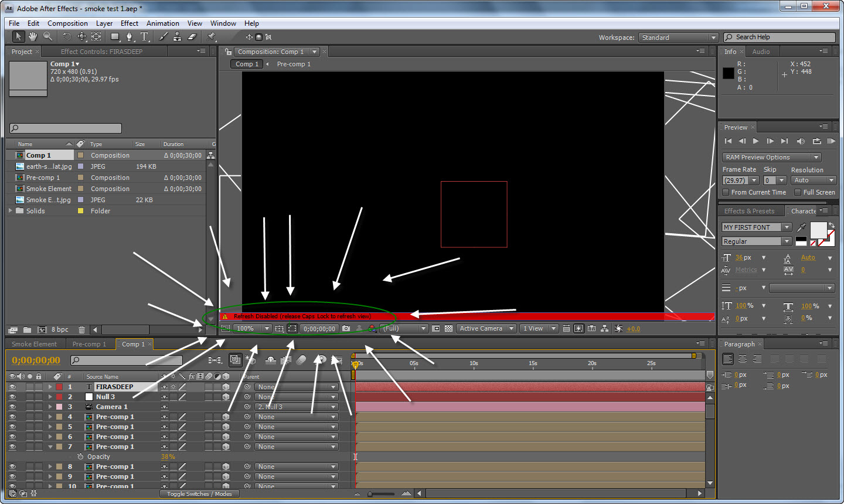844x504 pixels.
Task: Open RAM Preview Options
Action: (771, 157)
